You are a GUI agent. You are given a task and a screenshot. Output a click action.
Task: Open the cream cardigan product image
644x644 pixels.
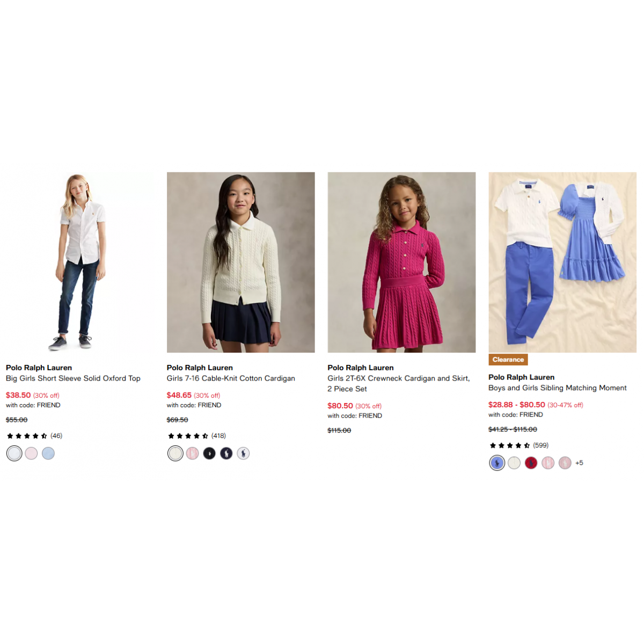pos(241,262)
